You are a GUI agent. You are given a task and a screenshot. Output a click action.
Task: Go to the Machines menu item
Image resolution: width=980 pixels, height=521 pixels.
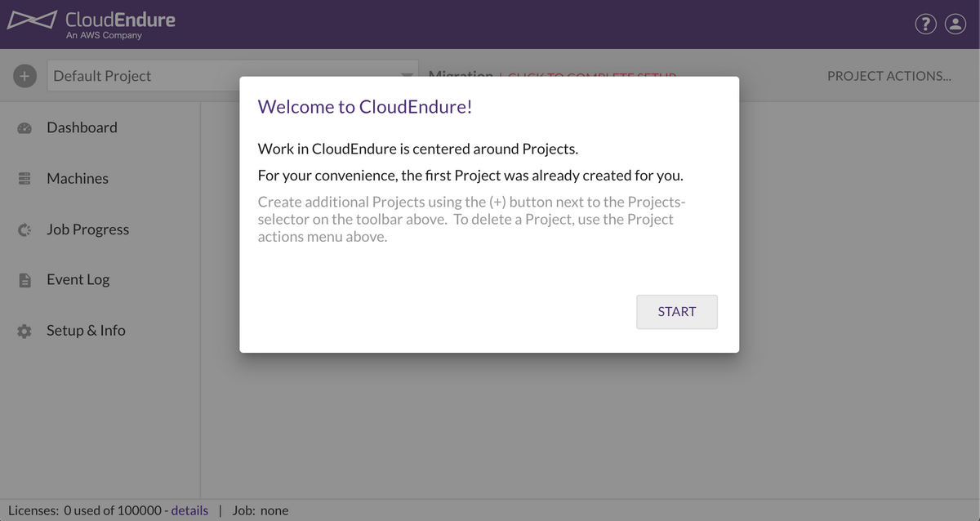pos(78,178)
